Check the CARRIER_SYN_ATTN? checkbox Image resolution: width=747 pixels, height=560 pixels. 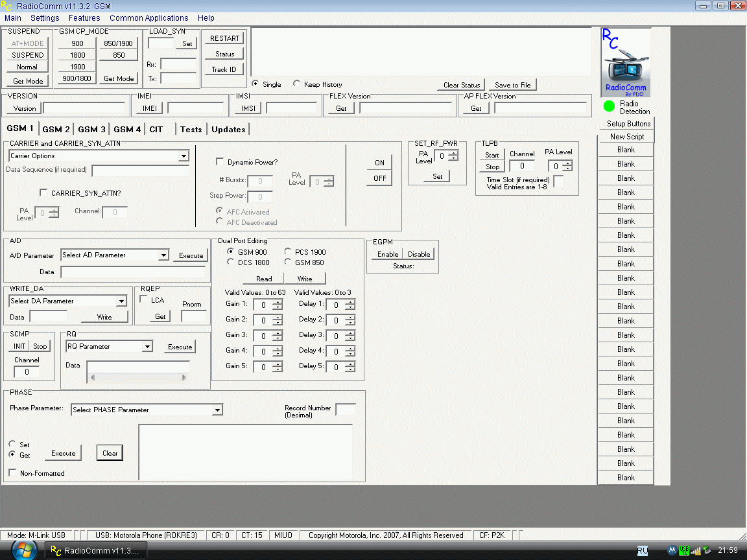(43, 193)
